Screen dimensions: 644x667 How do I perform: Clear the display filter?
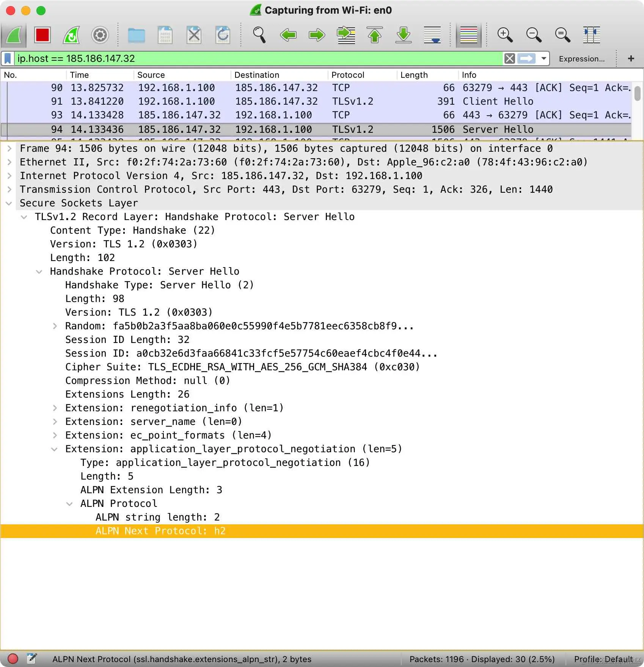tap(509, 58)
